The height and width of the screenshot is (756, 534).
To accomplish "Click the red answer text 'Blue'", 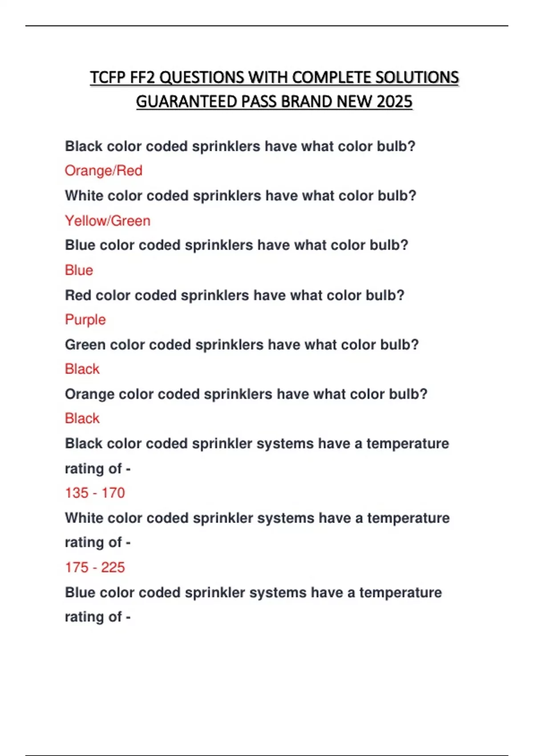I will click(79, 270).
